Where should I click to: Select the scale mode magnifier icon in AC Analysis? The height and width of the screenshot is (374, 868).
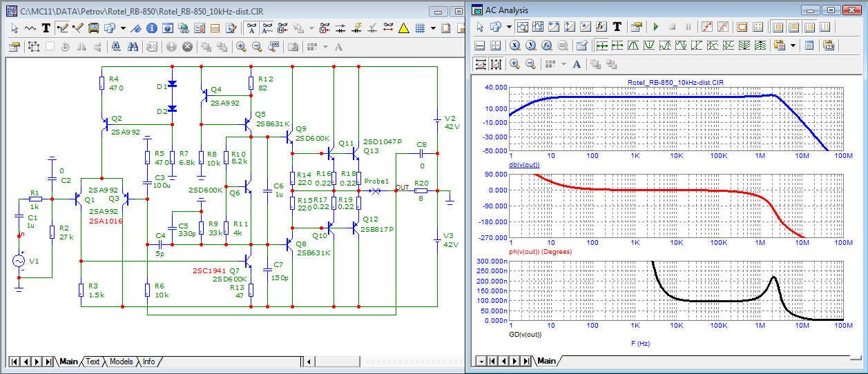(523, 27)
